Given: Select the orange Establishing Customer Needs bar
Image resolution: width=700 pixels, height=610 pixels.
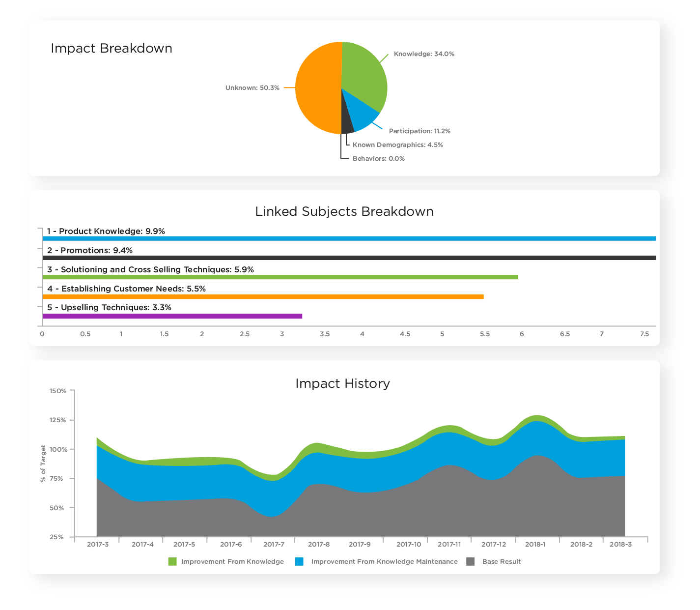Looking at the screenshot, I should click(263, 296).
